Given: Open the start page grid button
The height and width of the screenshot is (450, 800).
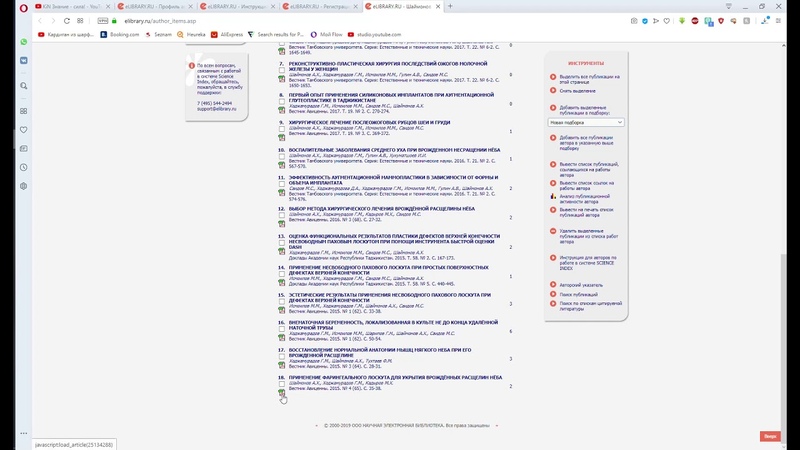Looking at the screenshot, I should [80, 21].
